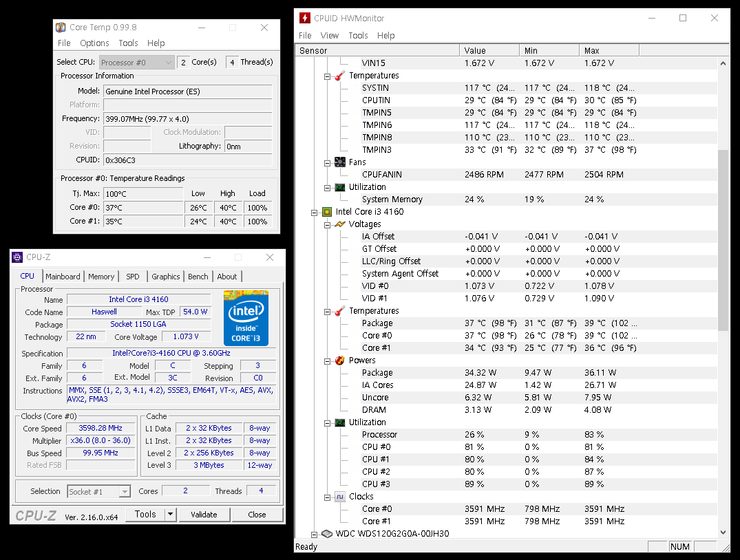Open the Tools dropdown arrow in CPU-Z
Screen dimensions: 740x560
point(170,515)
